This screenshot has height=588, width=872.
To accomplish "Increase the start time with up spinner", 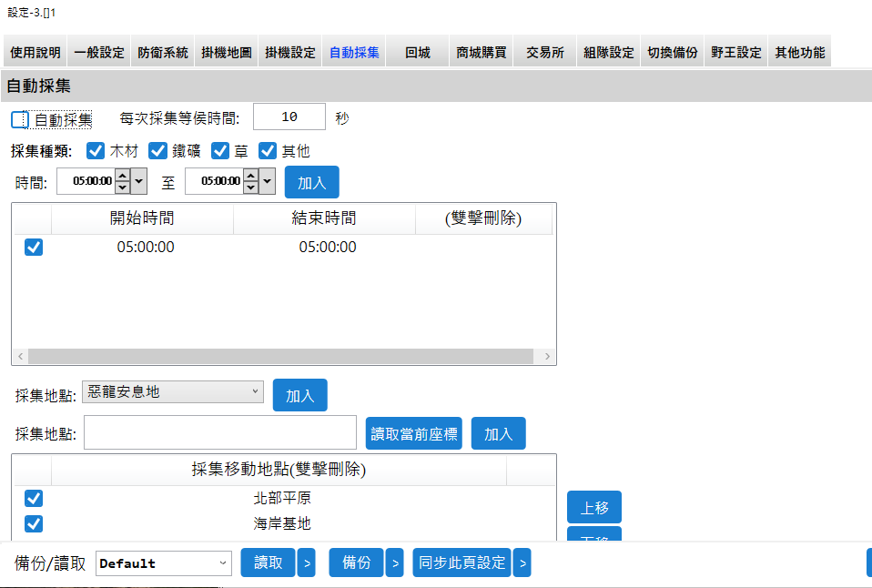I will 123,176.
